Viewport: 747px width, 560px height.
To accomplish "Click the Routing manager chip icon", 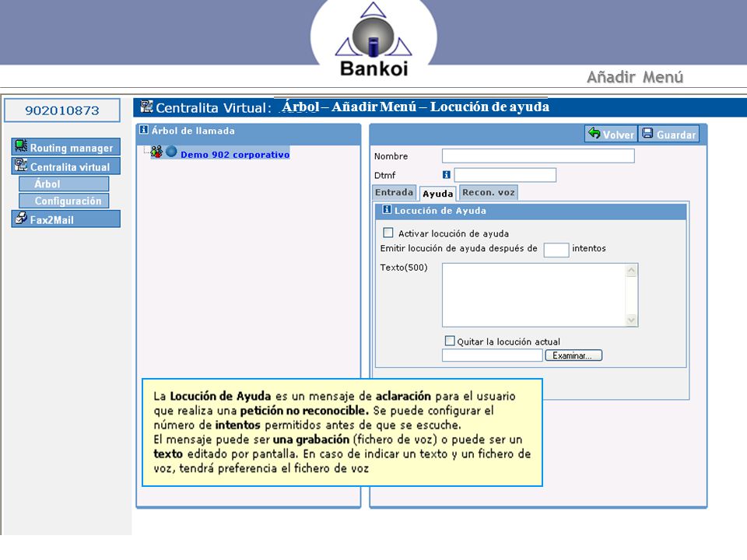I will tap(20, 145).
